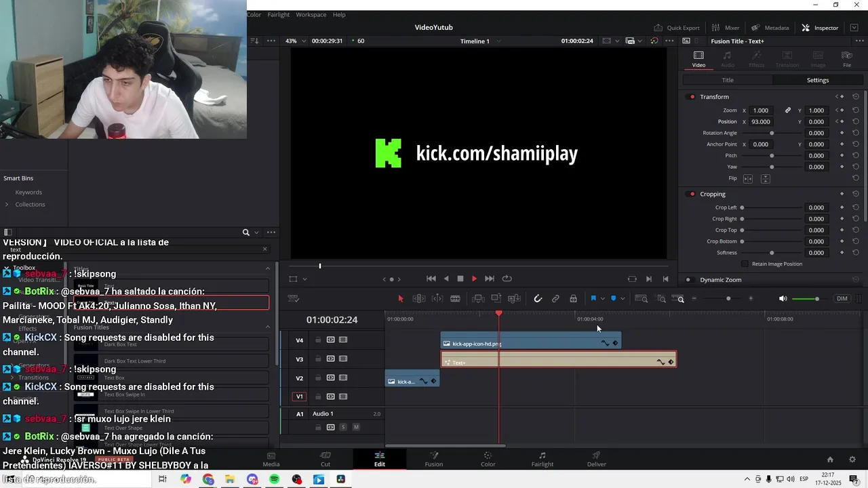Switch to the Title tab in Inspector
Image resolution: width=868 pixels, height=488 pixels.
[x=728, y=80]
